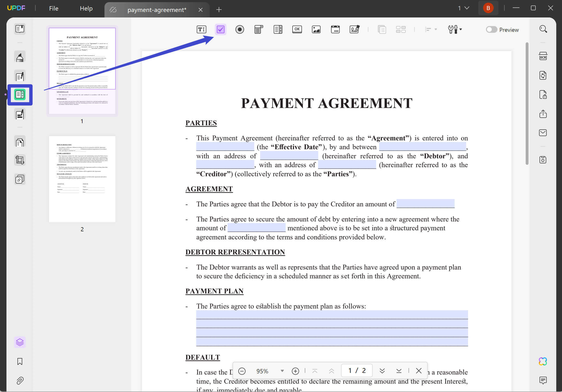The image size is (562, 392).
Task: Select the Check Box form tool
Action: [220, 29]
